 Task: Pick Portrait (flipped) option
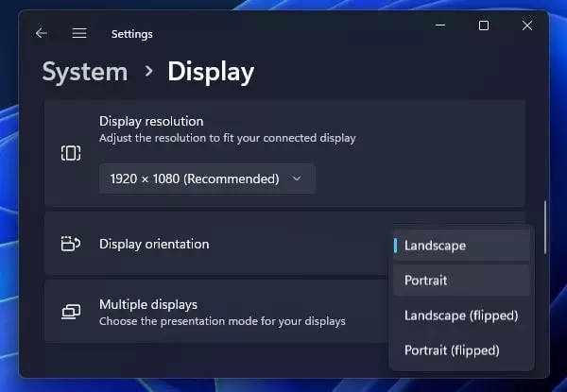(x=461, y=350)
